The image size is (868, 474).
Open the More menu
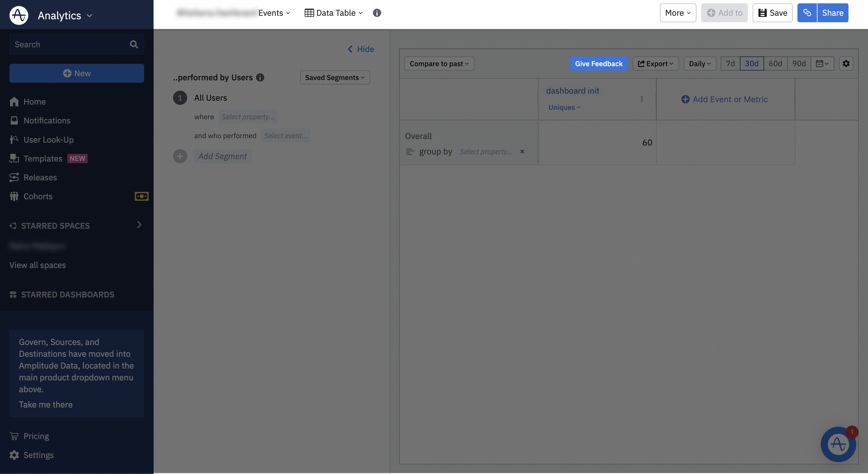(677, 13)
